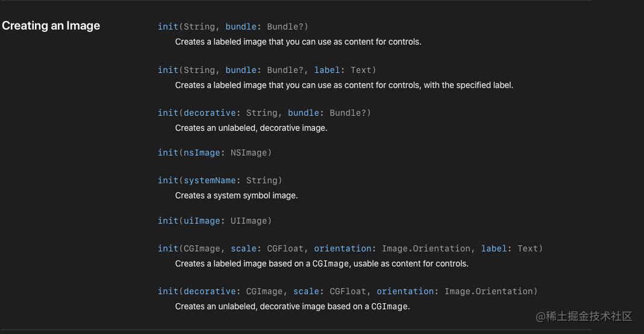The image size is (644, 334).
Task: Open the init(nsImage: NSImage) link
Action: (x=215, y=153)
